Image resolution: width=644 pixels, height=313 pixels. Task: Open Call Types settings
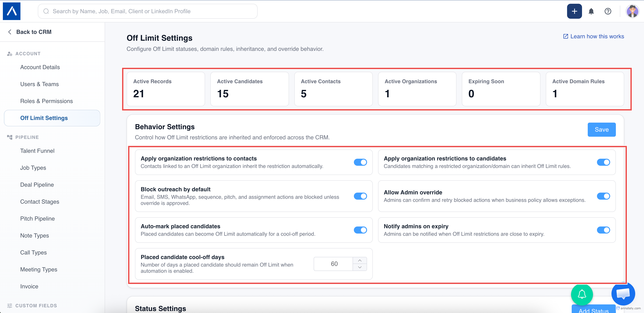point(33,252)
